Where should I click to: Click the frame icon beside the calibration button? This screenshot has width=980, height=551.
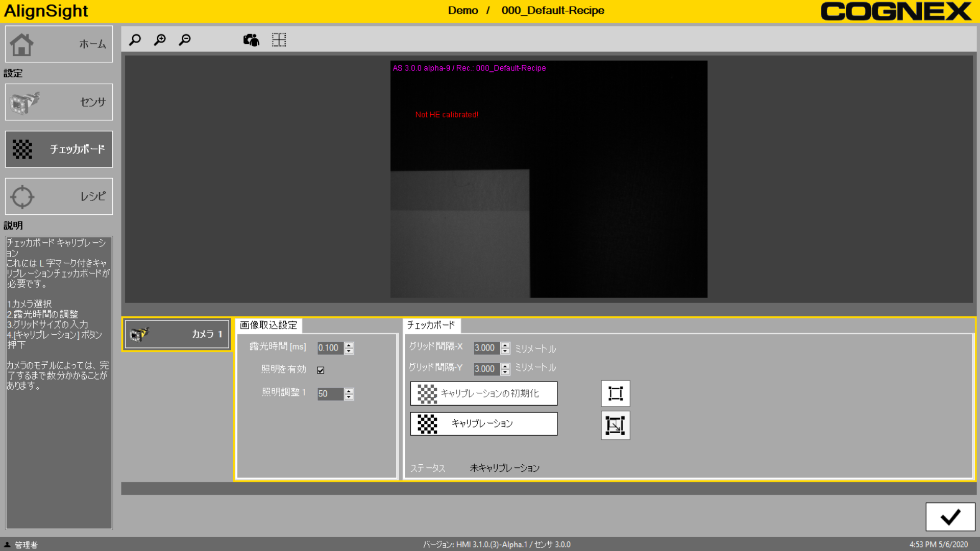[615, 425]
